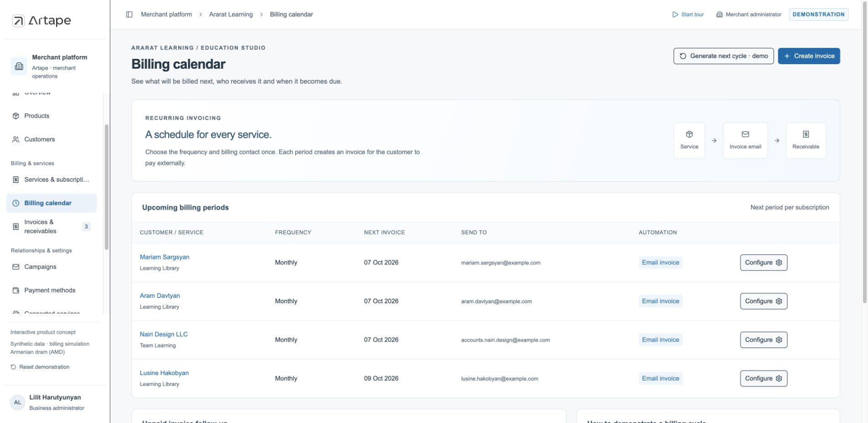This screenshot has height=423, width=868.
Task: Open Mariam Sargsyan customer link
Action: coord(164,257)
